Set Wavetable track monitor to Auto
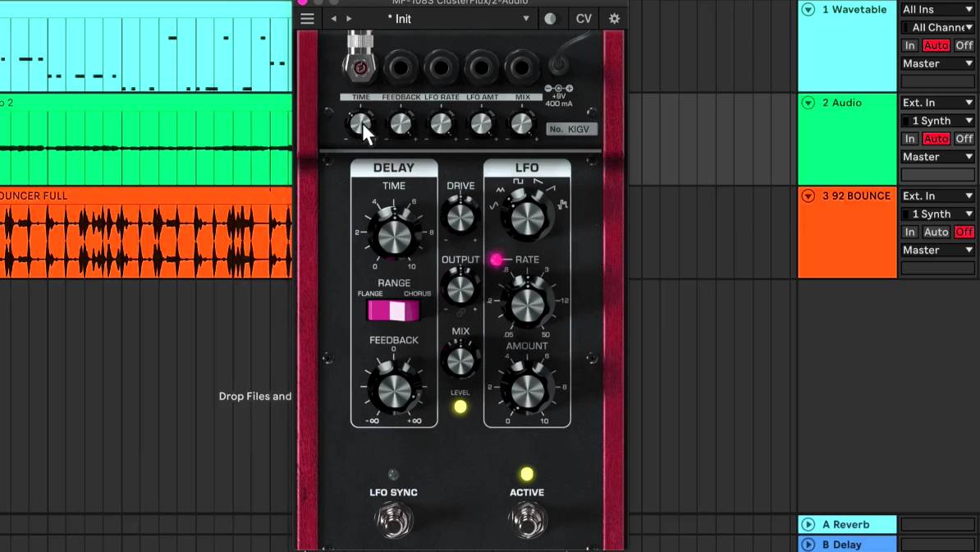The width and height of the screenshot is (980, 552). pyautogui.click(x=936, y=45)
